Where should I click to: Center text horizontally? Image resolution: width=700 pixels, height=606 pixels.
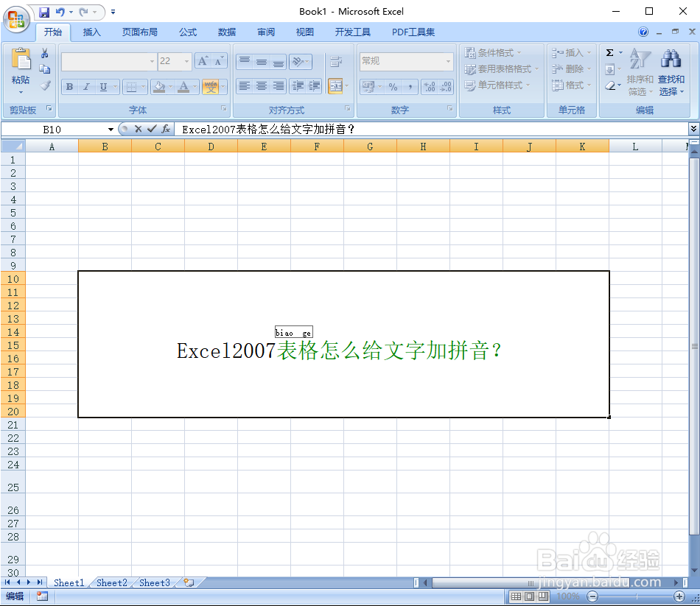click(x=262, y=85)
